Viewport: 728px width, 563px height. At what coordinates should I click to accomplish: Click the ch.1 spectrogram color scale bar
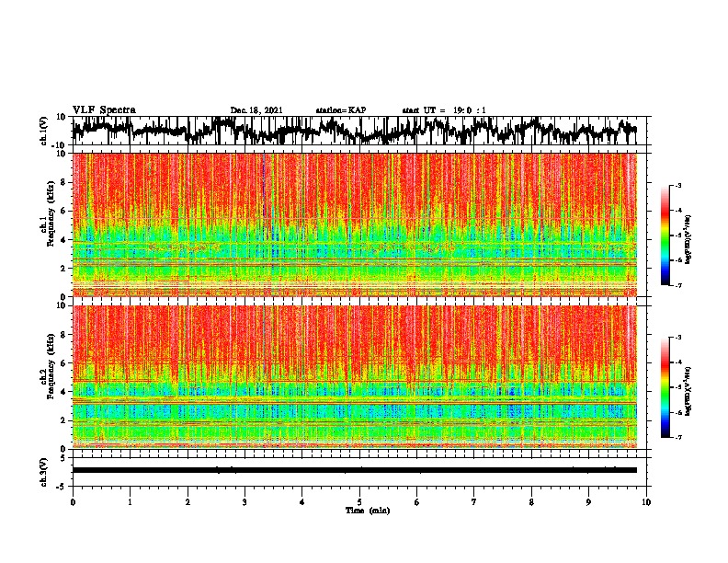pyautogui.click(x=665, y=235)
